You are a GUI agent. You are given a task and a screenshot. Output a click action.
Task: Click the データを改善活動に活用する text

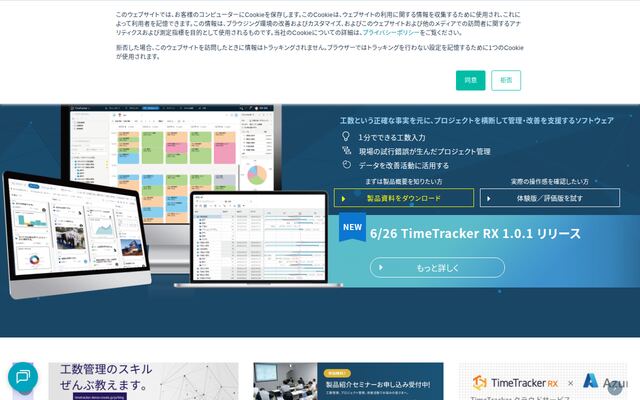coord(404,165)
